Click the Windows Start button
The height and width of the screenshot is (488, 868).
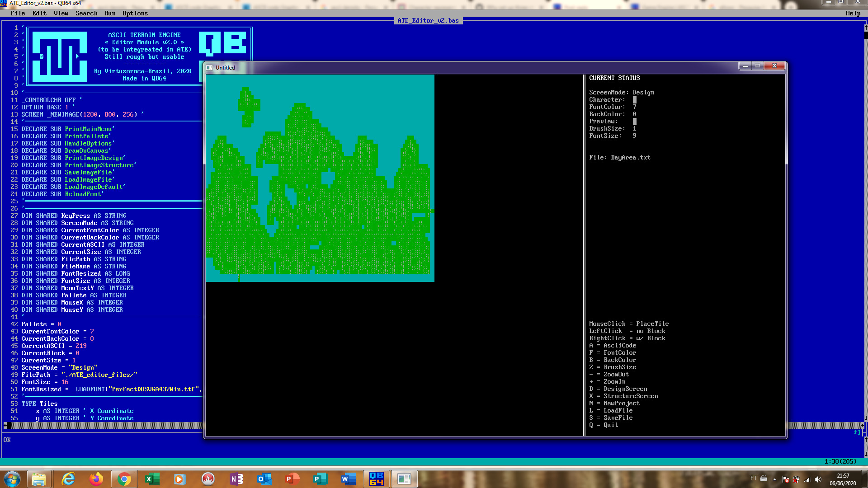click(12, 479)
